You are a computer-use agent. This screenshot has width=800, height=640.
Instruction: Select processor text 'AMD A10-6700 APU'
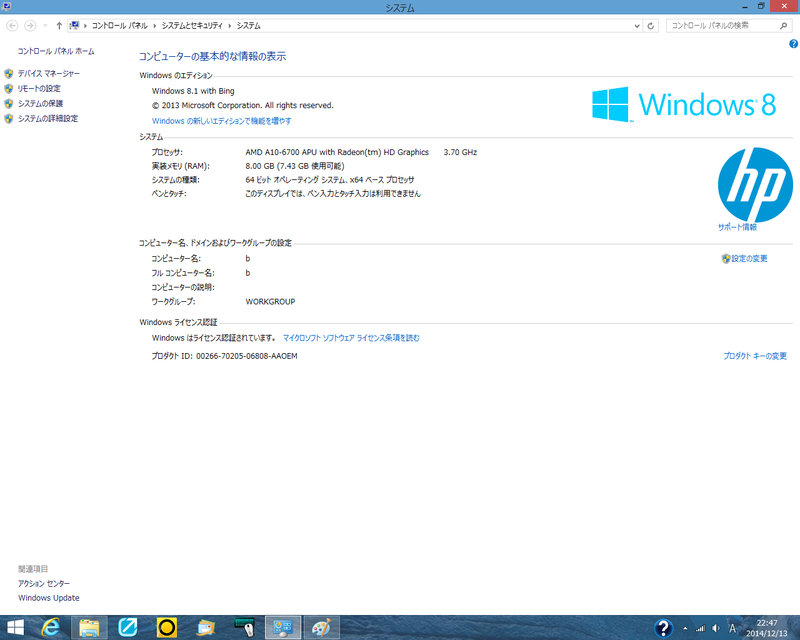(x=281, y=152)
